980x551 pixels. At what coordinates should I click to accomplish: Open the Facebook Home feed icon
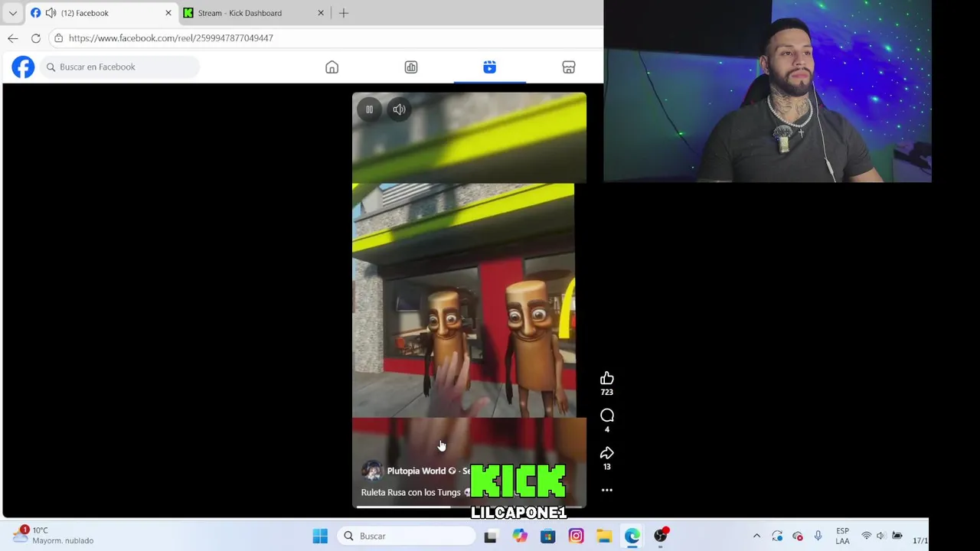pyautogui.click(x=332, y=67)
